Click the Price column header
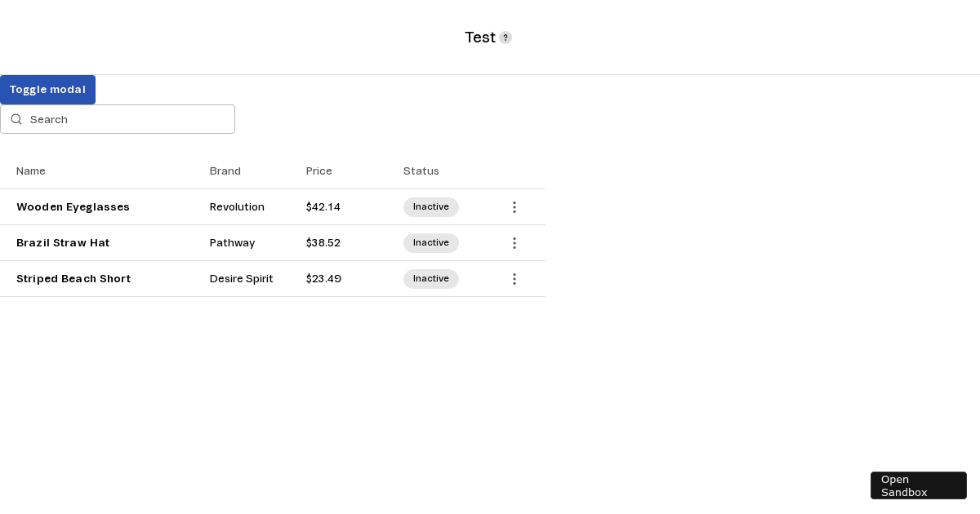 tap(319, 171)
